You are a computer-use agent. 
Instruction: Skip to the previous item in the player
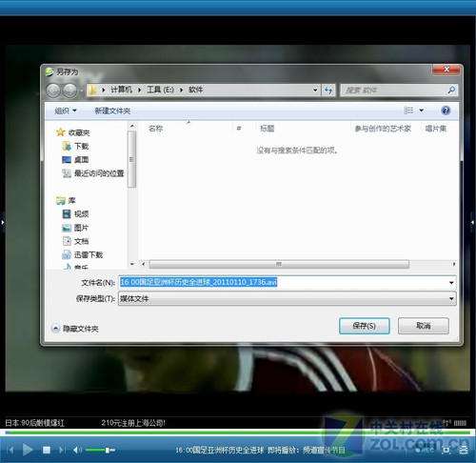[10, 450]
